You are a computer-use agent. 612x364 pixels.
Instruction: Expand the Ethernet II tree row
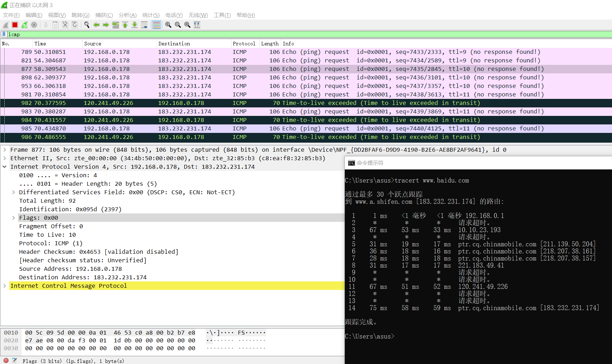[5, 158]
